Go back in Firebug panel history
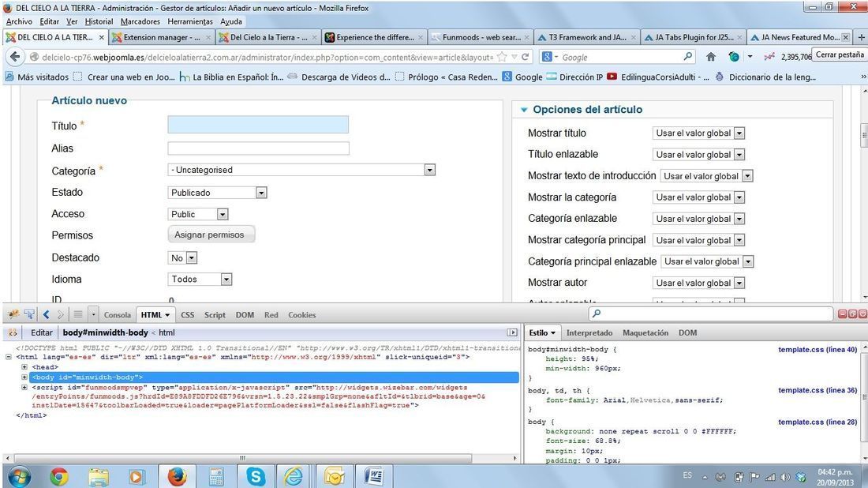 46,314
